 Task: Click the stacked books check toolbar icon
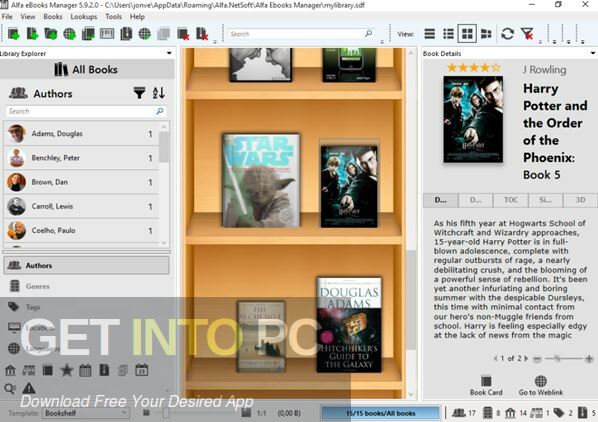pyautogui.click(x=88, y=34)
